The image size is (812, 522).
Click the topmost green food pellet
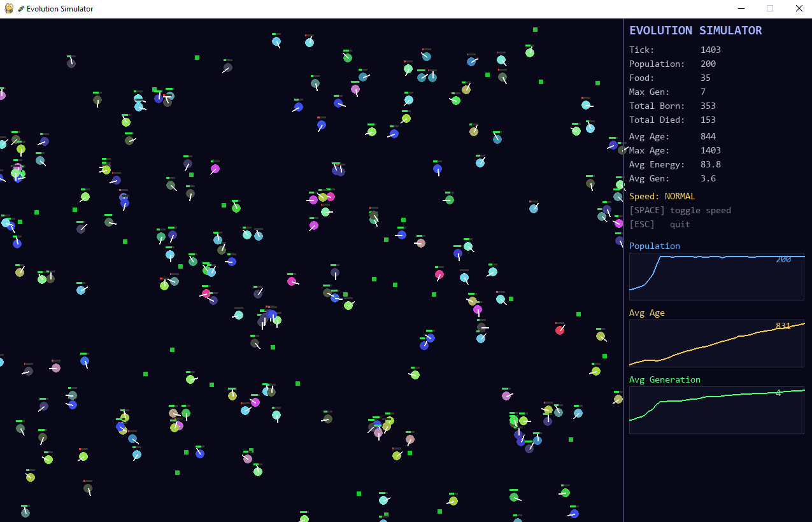535,29
